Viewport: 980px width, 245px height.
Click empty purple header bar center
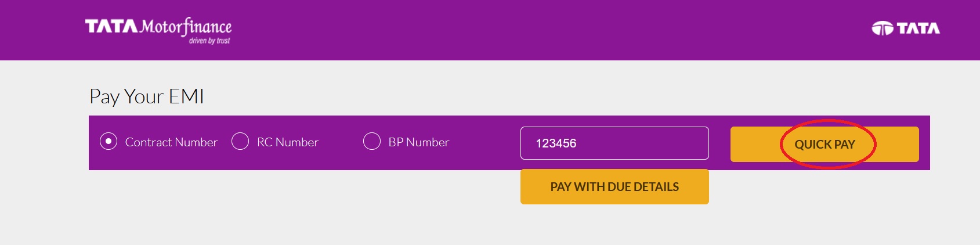[x=522, y=29]
